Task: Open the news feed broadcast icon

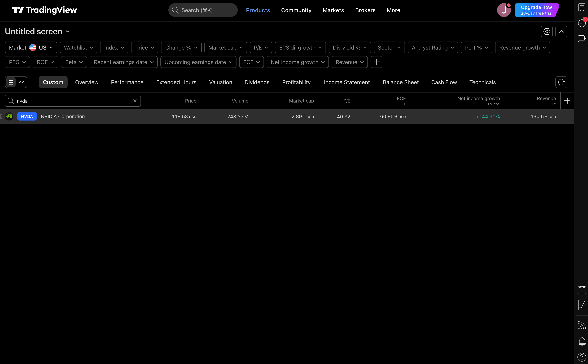Action: tap(581, 326)
